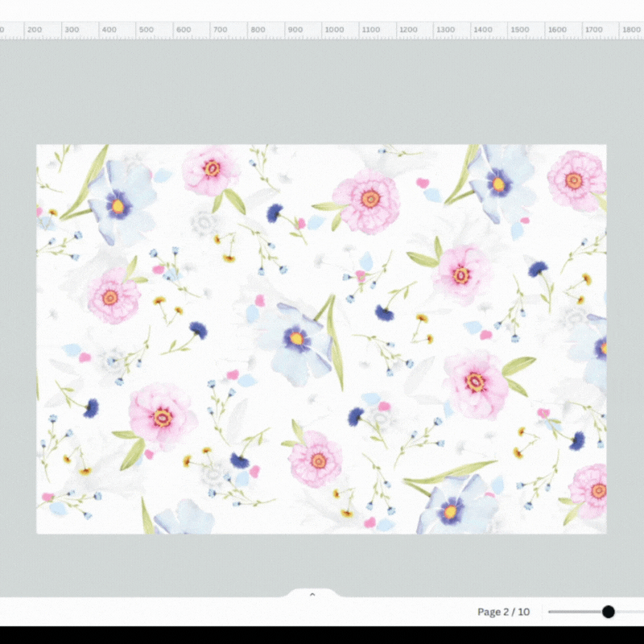Click the 1500 mark on the ruler
Viewport: 644px width, 644px height.
click(x=519, y=30)
